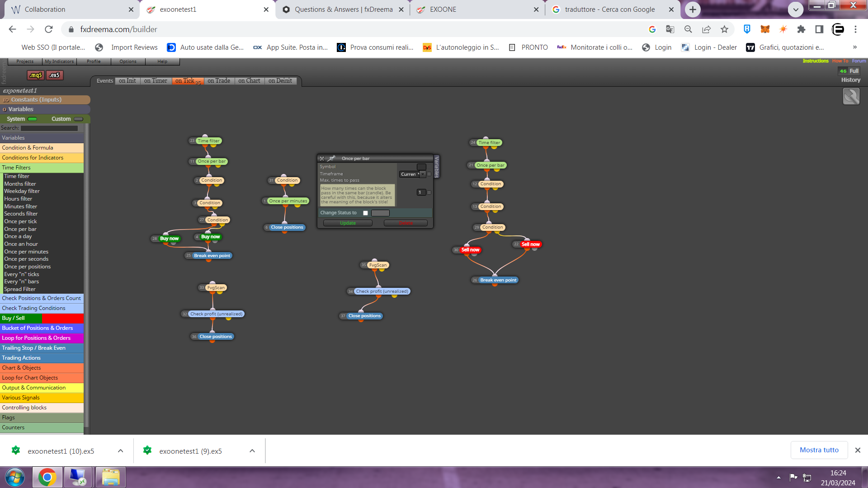Download the .ex5 compiled file
Image resolution: width=868 pixels, height=488 pixels.
tap(54, 75)
